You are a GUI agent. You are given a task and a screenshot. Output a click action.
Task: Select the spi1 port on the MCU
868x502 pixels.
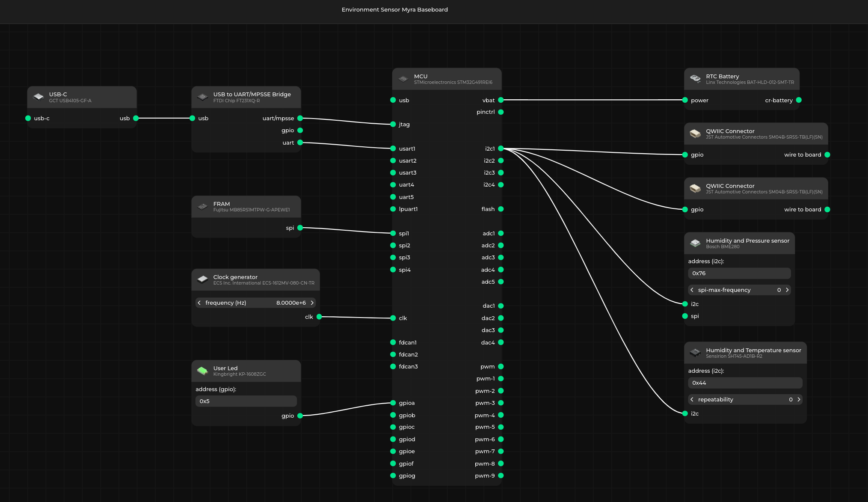pyautogui.click(x=393, y=233)
